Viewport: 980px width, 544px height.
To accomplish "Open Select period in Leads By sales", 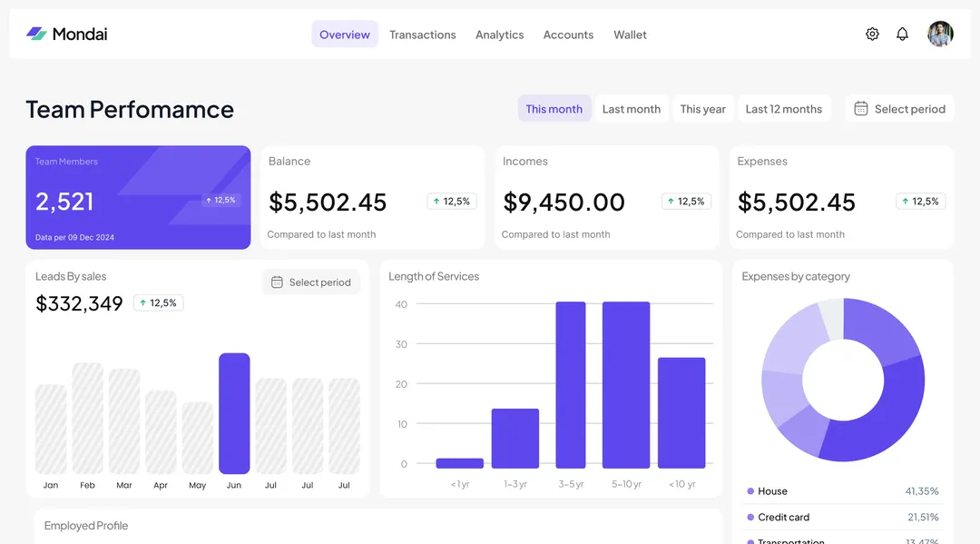I will coord(311,282).
